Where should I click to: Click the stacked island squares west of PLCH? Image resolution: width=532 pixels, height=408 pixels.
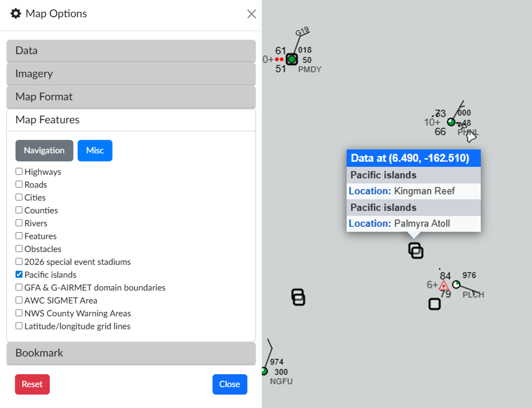[298, 297]
